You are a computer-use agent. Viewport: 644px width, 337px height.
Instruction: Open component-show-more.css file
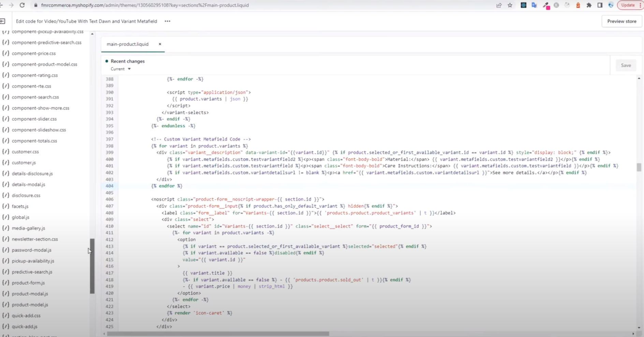coord(40,108)
